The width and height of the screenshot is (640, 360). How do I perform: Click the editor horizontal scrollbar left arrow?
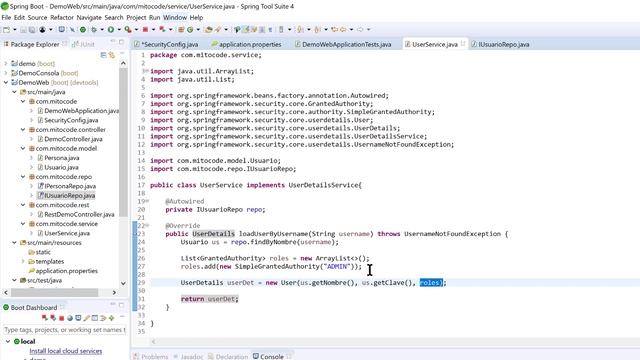click(x=153, y=341)
